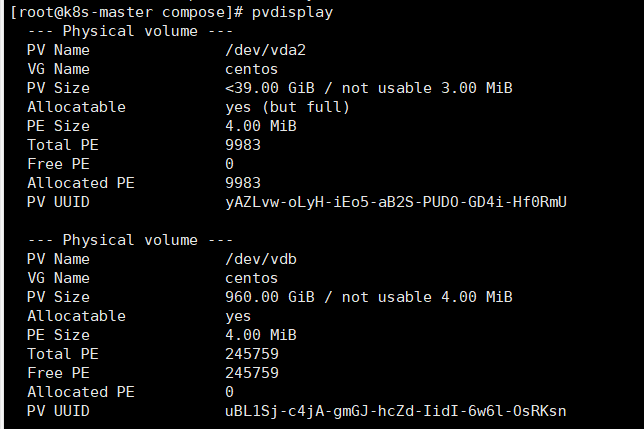Screen dimensions: 644x429
Task: Click the PE Size value for /dev/vdb
Action: 261,335
